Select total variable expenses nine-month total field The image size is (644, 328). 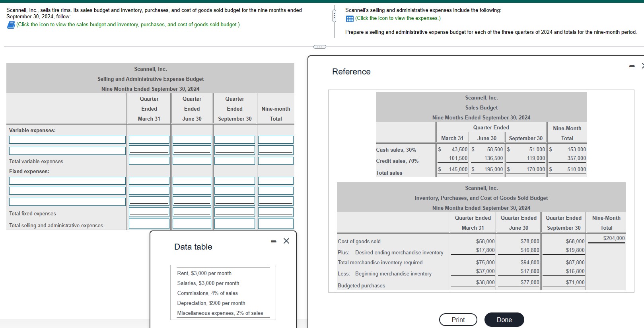click(276, 161)
